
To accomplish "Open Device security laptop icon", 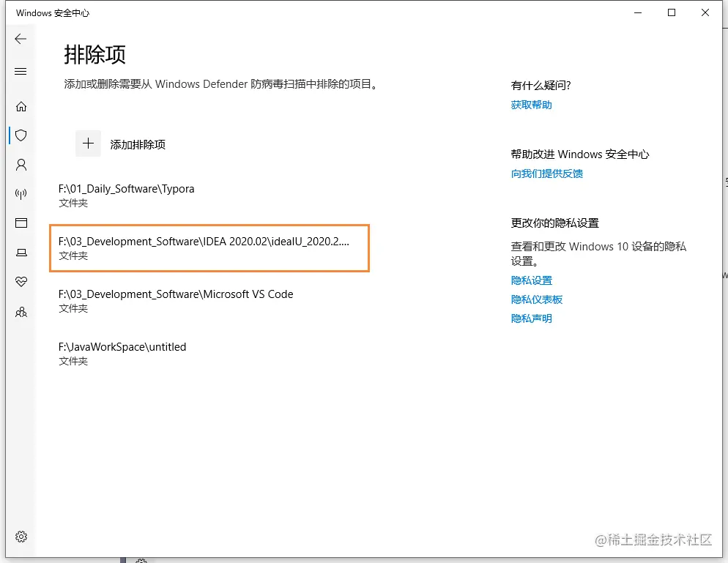I will pyautogui.click(x=21, y=253).
